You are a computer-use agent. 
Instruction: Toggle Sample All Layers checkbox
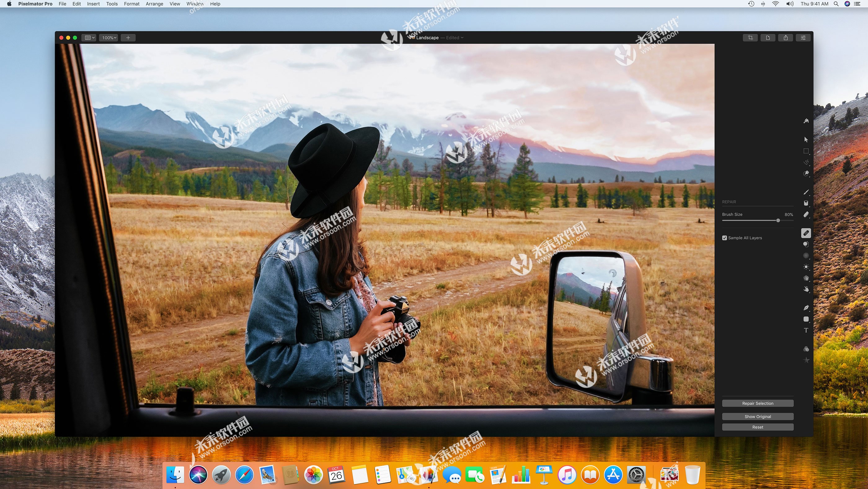pos(725,237)
